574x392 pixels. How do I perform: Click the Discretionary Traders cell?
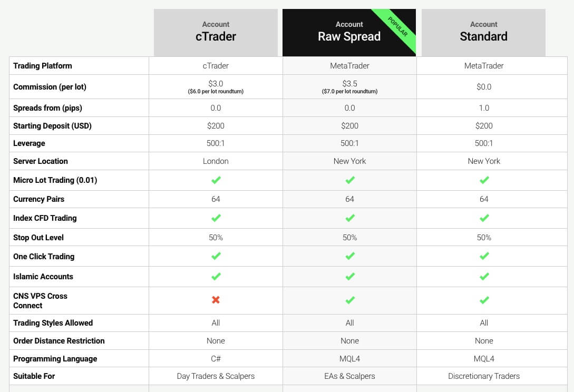coord(483,376)
